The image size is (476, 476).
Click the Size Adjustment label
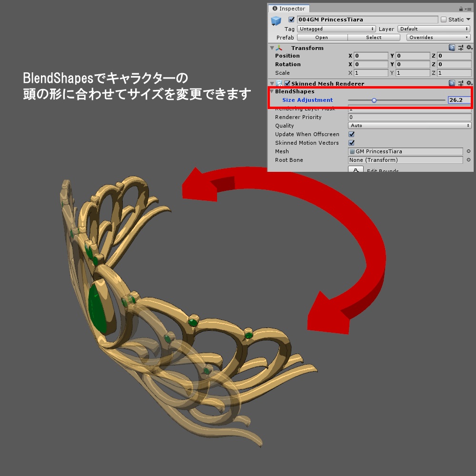coord(307,100)
